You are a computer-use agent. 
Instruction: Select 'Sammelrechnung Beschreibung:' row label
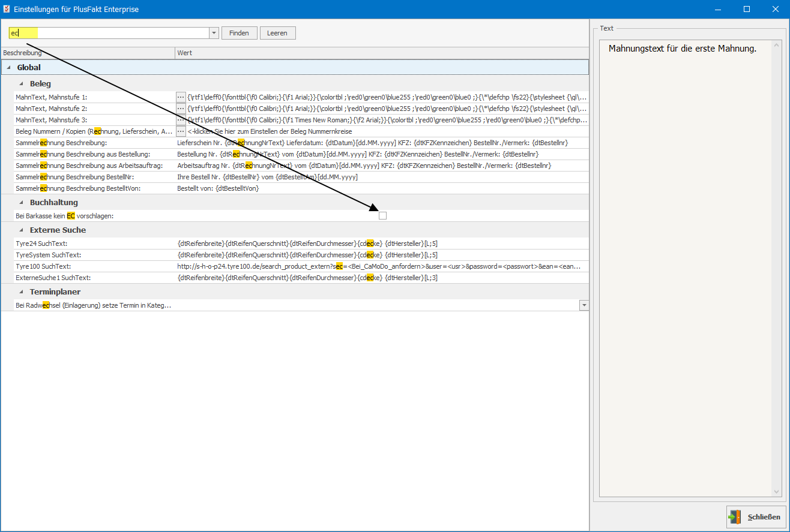click(x=61, y=143)
